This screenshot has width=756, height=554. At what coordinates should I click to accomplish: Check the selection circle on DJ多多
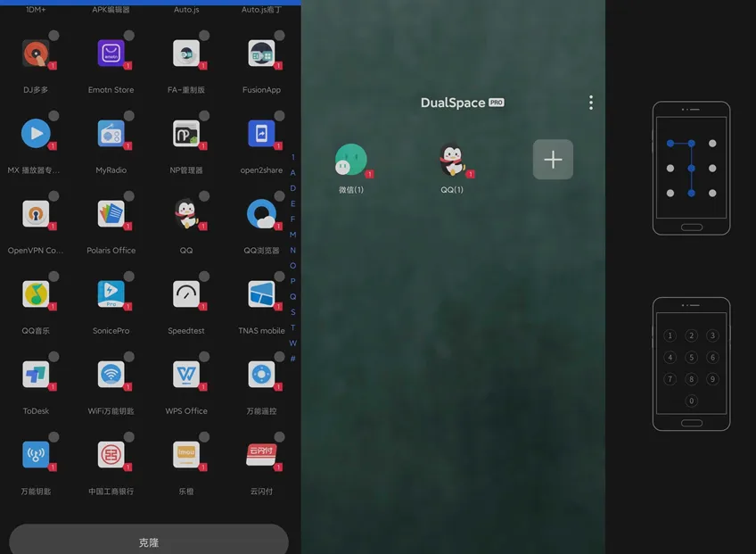pyautogui.click(x=54, y=35)
